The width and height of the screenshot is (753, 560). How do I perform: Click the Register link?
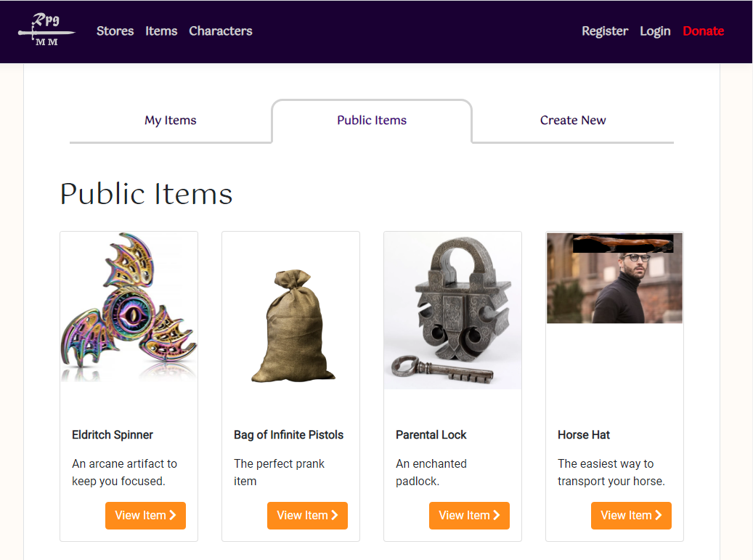604,31
